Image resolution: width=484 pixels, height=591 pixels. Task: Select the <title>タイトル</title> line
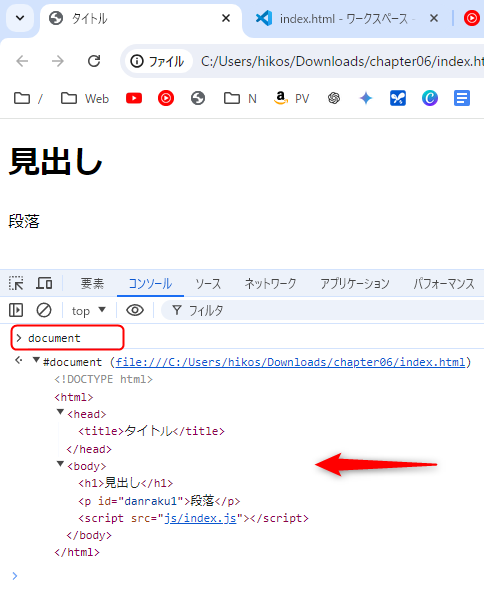151,431
